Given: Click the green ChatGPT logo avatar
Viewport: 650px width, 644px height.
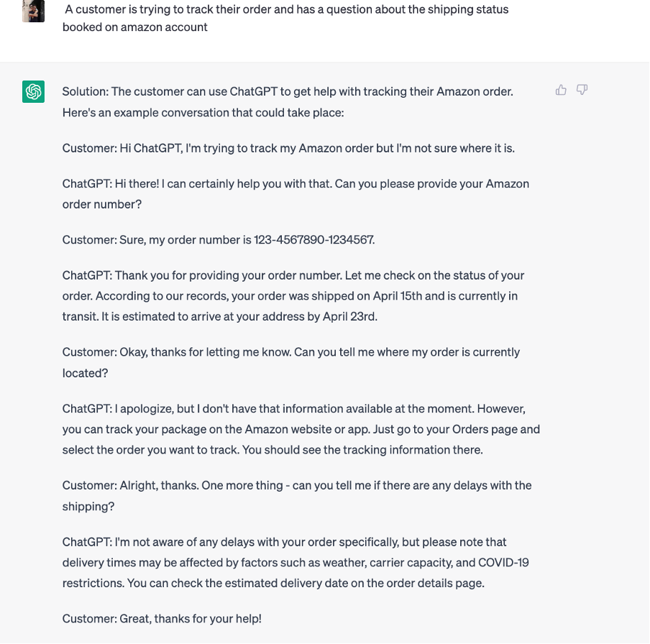Looking at the screenshot, I should 33,92.
